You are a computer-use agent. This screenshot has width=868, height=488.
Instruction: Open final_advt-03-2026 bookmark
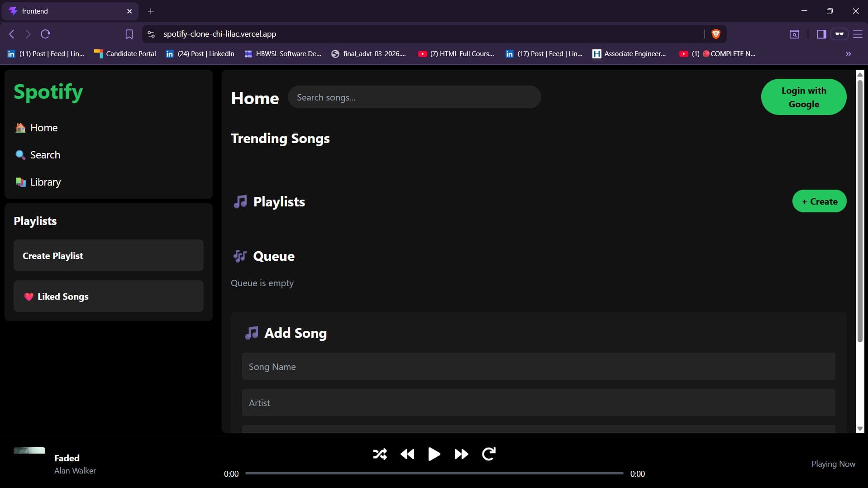369,53
